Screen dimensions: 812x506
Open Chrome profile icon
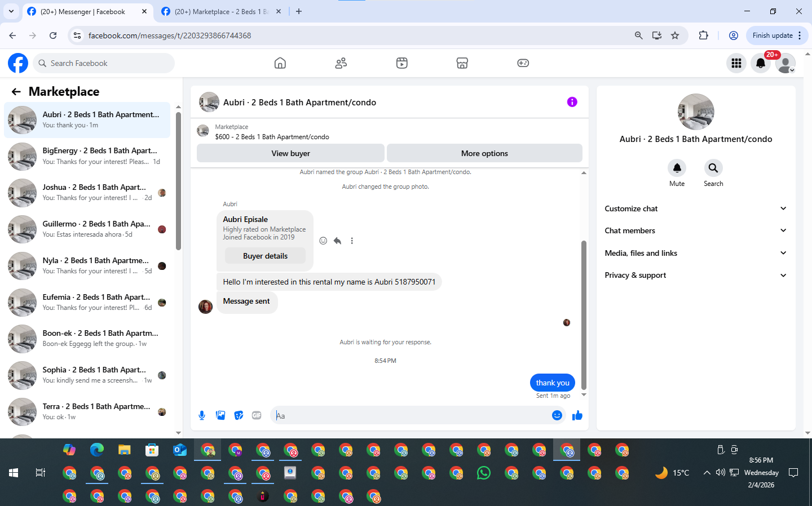tap(734, 35)
